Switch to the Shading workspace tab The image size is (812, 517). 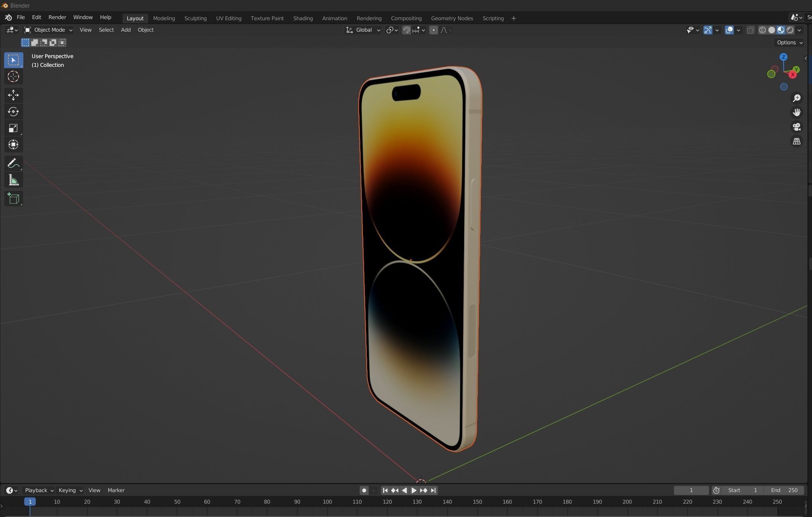[x=303, y=18]
